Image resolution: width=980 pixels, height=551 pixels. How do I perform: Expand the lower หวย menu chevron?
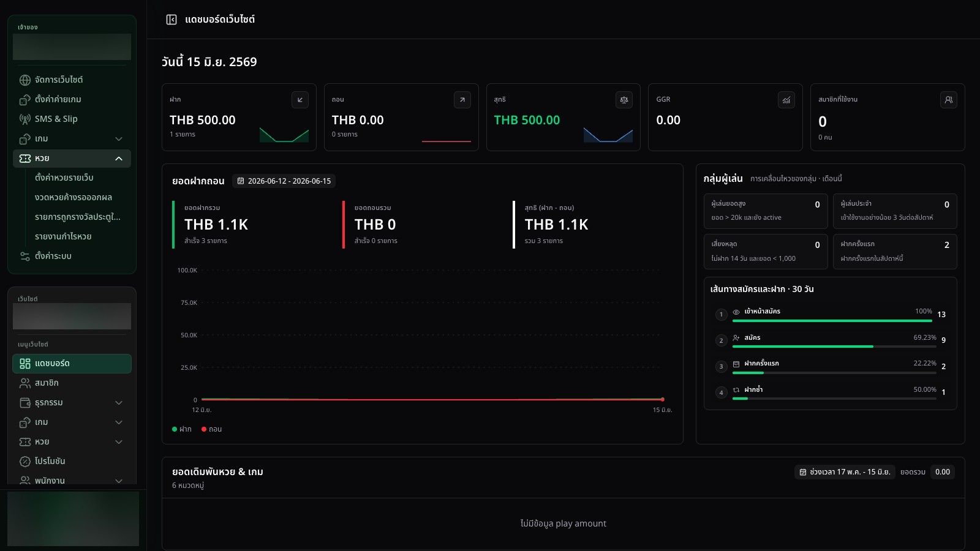(x=119, y=442)
